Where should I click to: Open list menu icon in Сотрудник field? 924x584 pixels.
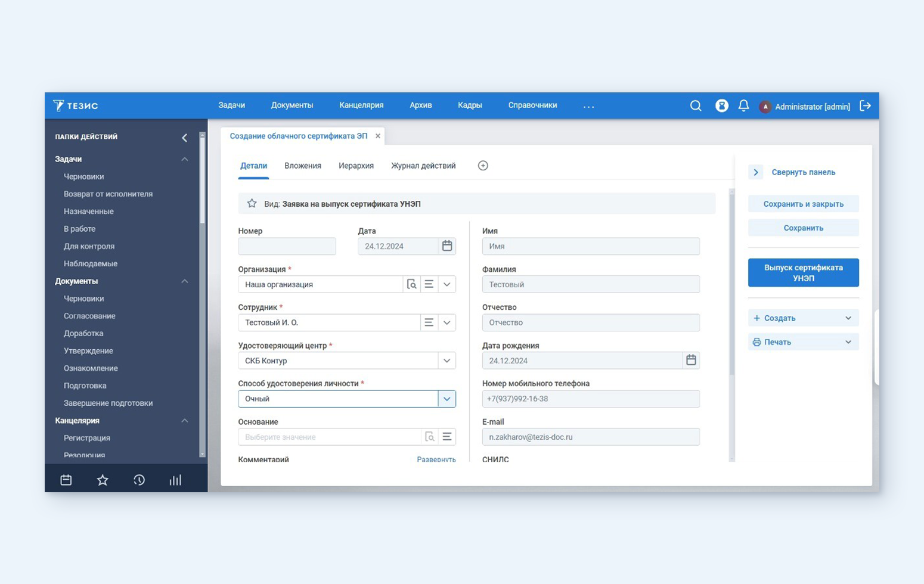coord(429,322)
